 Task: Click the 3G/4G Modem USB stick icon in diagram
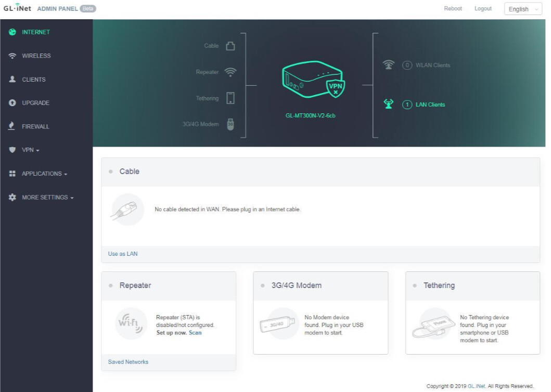pos(230,124)
